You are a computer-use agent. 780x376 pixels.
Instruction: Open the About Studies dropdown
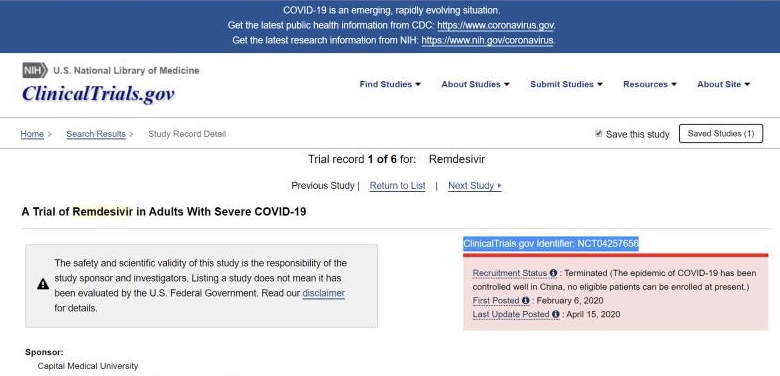pyautogui.click(x=475, y=84)
